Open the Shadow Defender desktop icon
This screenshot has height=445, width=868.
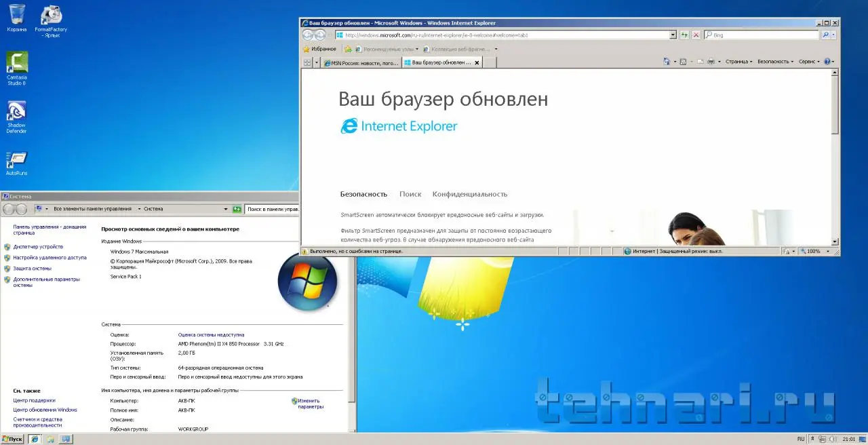coord(17,117)
